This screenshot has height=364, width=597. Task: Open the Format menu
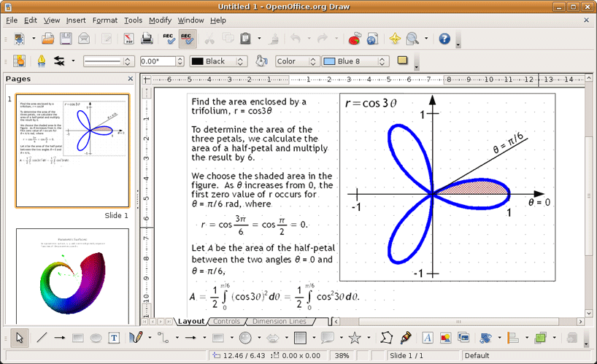(105, 20)
